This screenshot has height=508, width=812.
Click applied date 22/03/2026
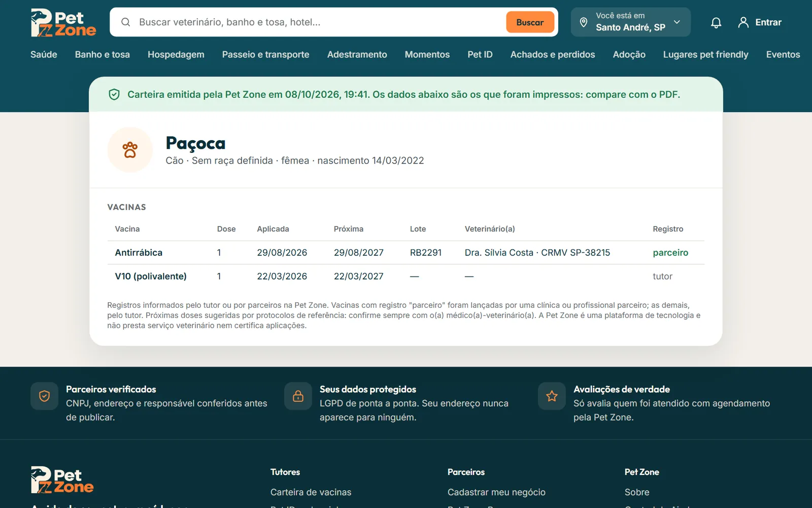coord(282,276)
